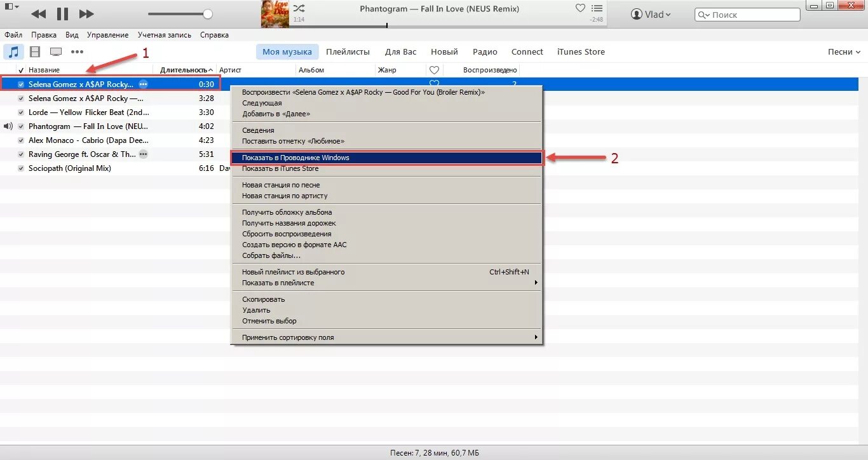Open options ellipsis on Raving George row
Viewport: 868px width, 460px height.
(x=143, y=154)
